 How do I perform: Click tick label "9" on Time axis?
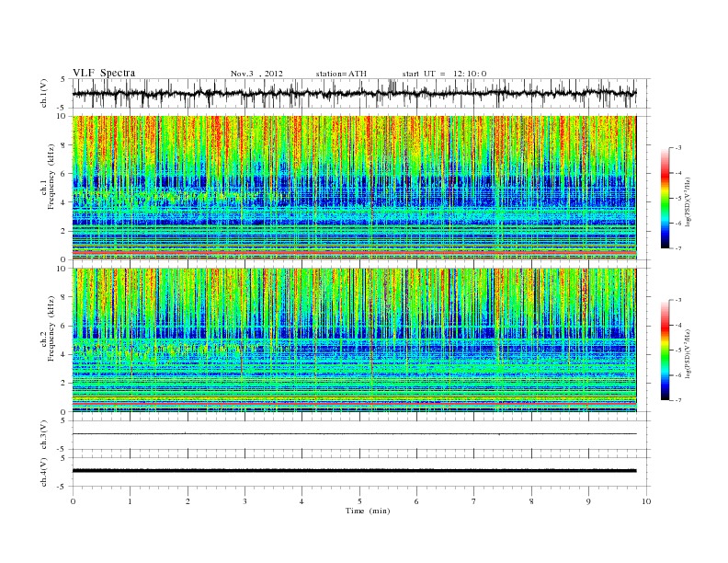[x=588, y=501]
